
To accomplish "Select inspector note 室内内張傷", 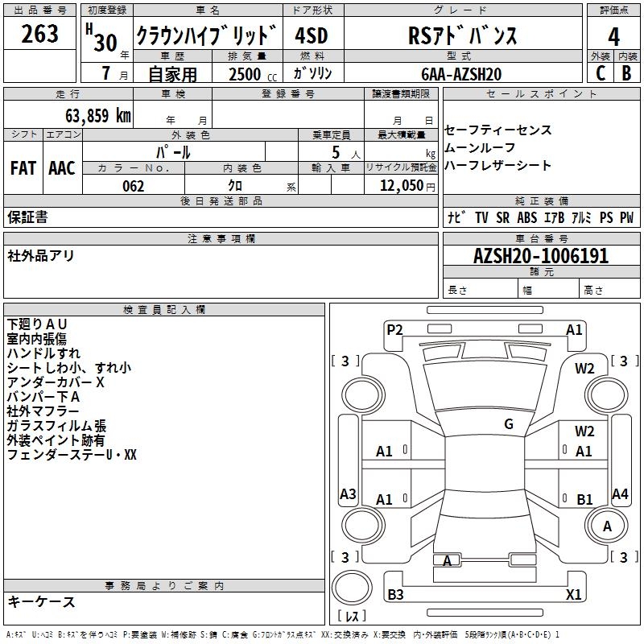I will [37, 339].
